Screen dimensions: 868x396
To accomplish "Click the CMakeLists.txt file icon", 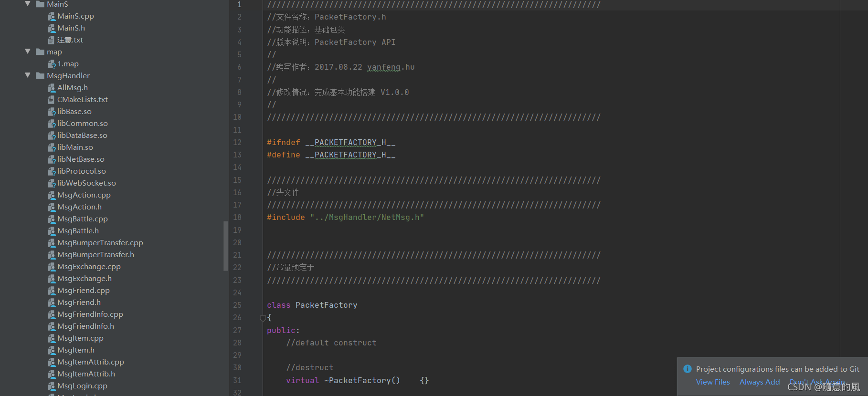I will 52,100.
